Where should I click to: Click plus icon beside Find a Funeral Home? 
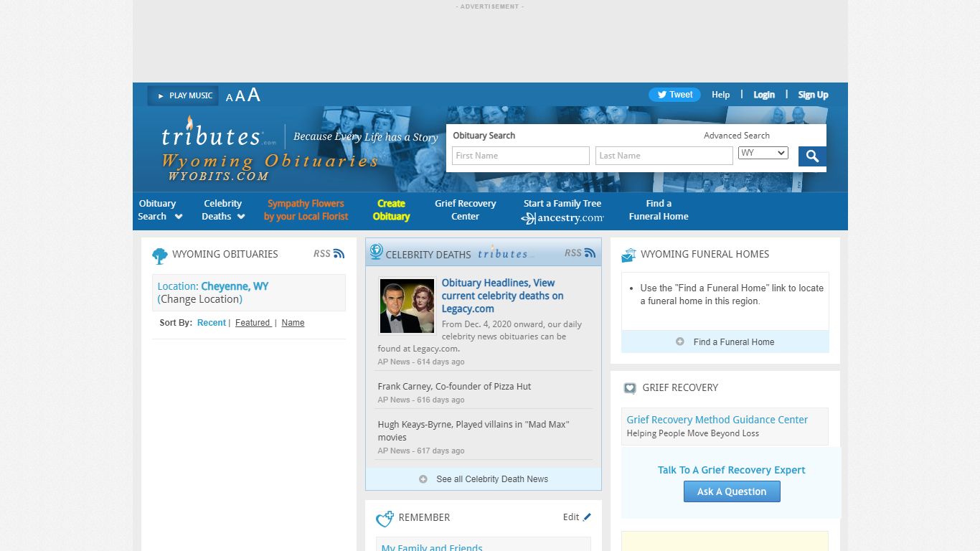pos(680,342)
